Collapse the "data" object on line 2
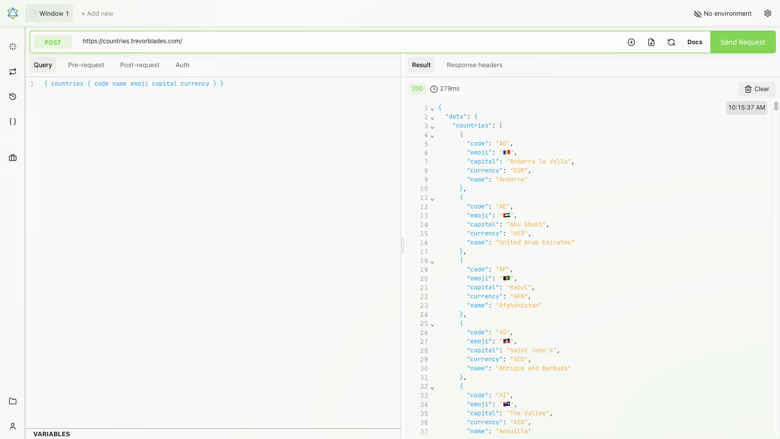 click(x=432, y=117)
